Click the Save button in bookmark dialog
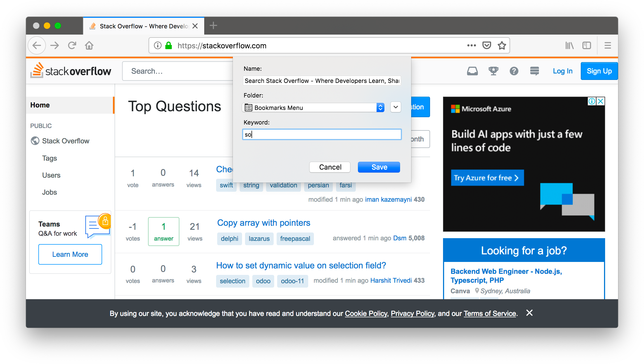 [x=379, y=167]
